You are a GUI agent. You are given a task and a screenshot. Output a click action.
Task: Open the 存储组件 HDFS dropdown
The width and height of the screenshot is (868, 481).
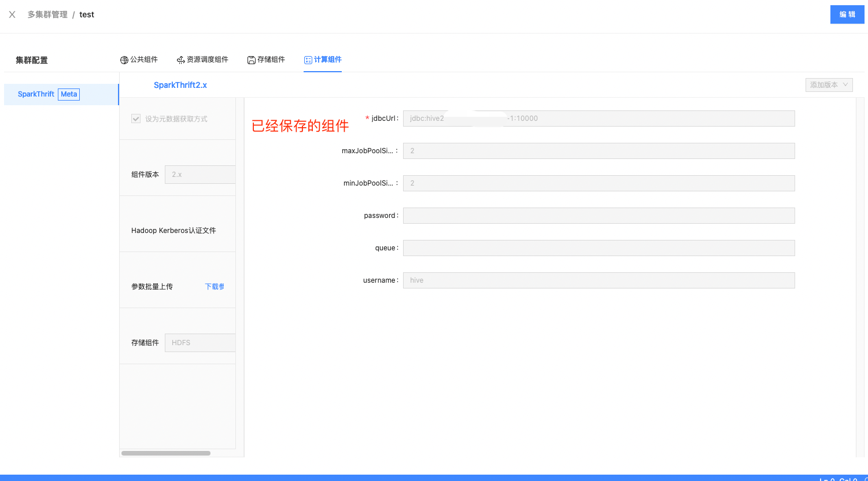pos(200,342)
